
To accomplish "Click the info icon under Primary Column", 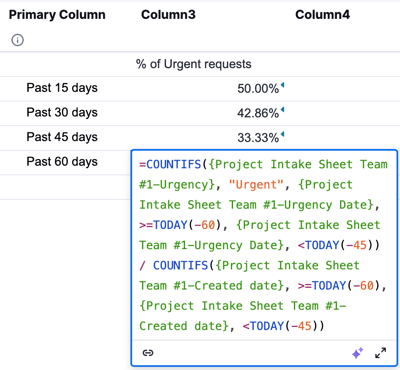I will pos(17,40).
